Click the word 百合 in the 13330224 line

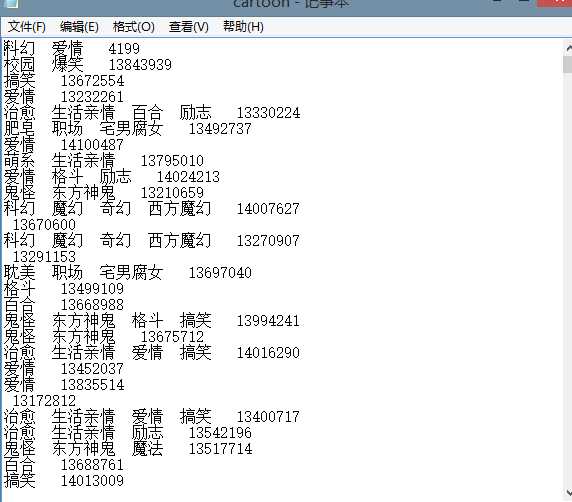click(147, 113)
